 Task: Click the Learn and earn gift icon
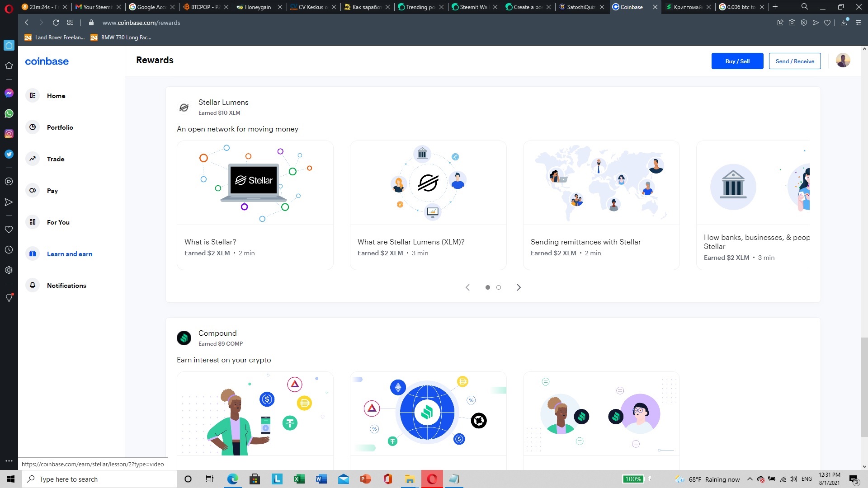(33, 254)
